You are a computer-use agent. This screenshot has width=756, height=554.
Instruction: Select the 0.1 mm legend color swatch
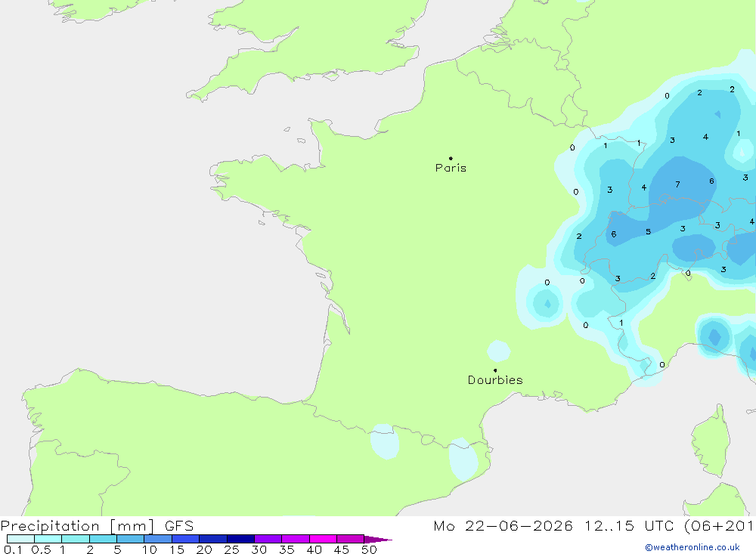[20, 539]
